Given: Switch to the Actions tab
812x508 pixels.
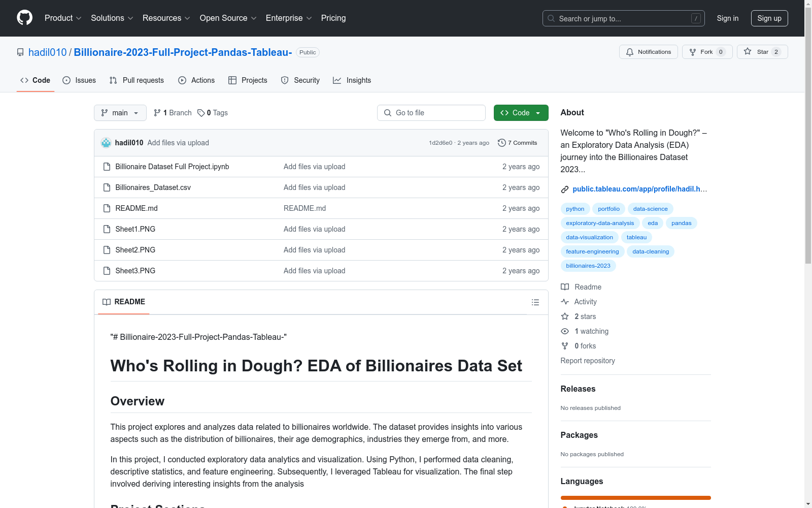Looking at the screenshot, I should coord(196,80).
